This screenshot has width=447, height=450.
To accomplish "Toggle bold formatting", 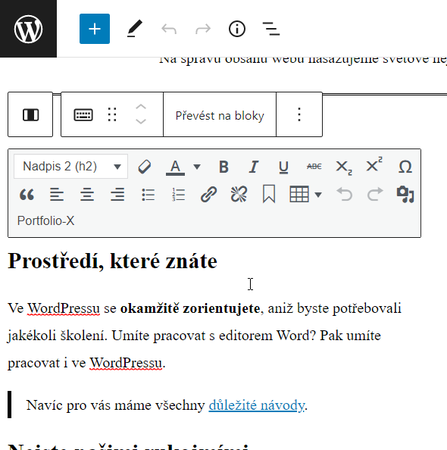I will tap(224, 166).
